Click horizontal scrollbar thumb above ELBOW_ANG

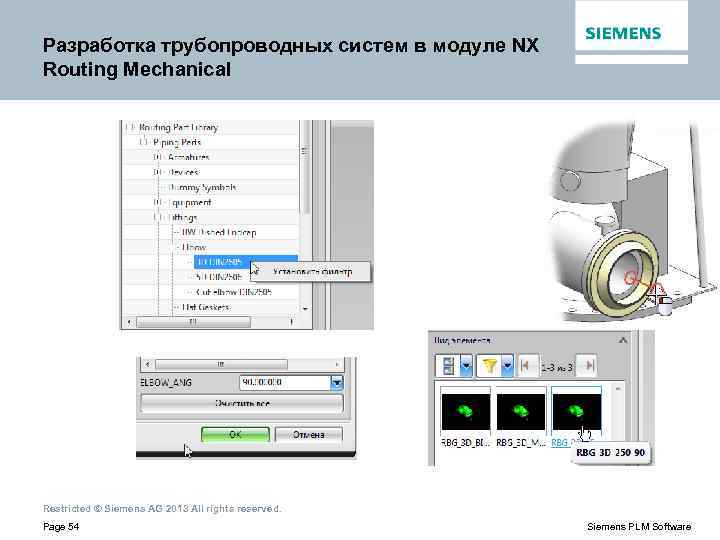pyautogui.click(x=221, y=365)
